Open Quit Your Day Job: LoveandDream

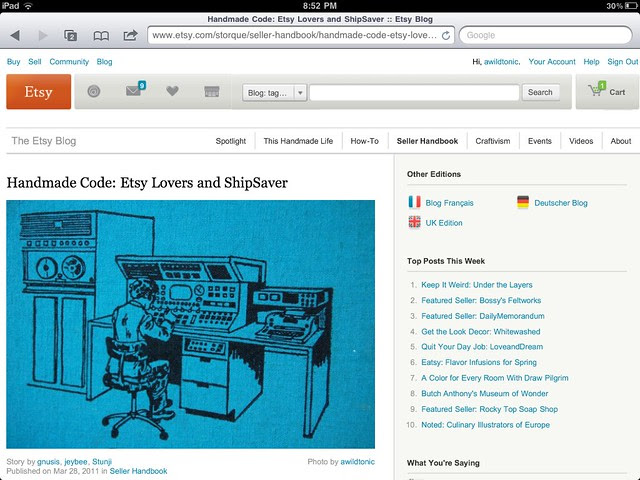click(482, 347)
